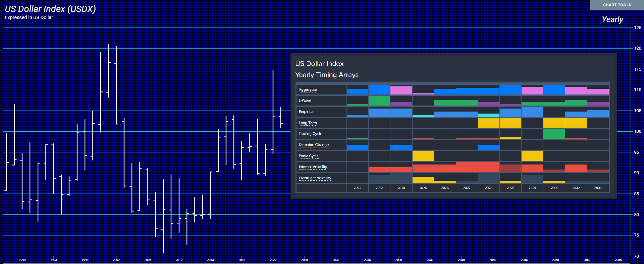Click the US Dollar Index (USDX) chart title
Viewport: 644px width, 264px height.
(x=50, y=9)
